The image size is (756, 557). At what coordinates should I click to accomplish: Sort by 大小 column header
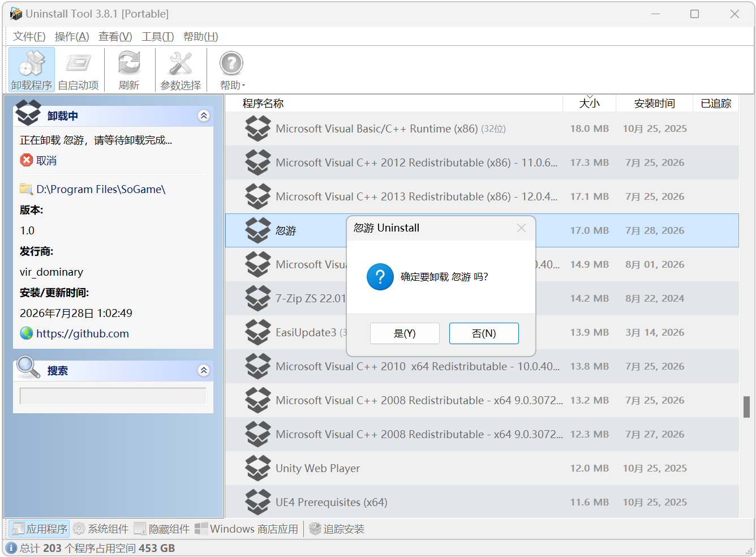pyautogui.click(x=590, y=103)
